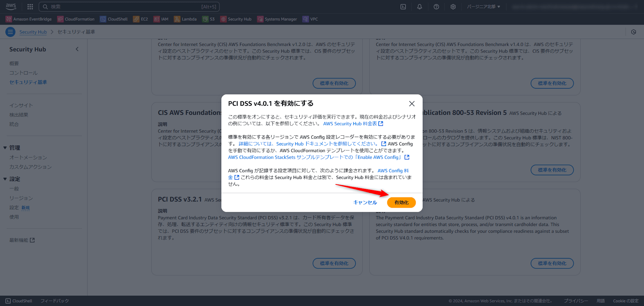Open Cookie の設定 in the footer
This screenshot has width=644, height=306.
pos(626,301)
